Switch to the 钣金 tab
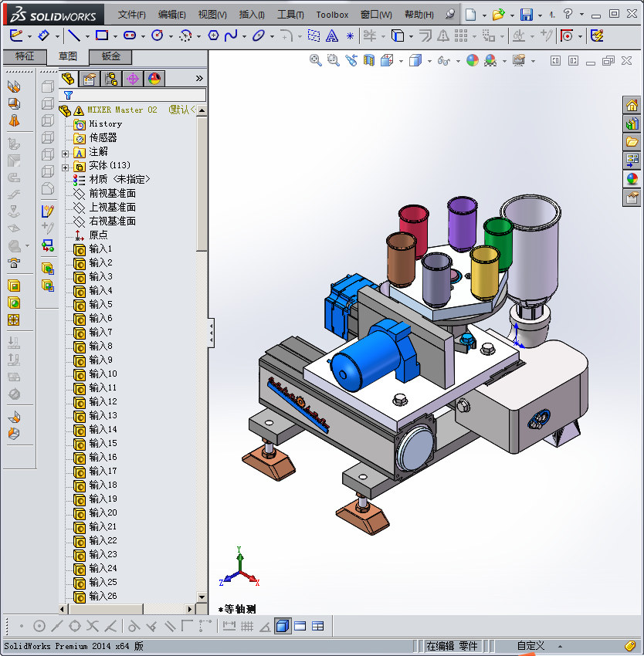The width and height of the screenshot is (644, 656). [x=110, y=56]
